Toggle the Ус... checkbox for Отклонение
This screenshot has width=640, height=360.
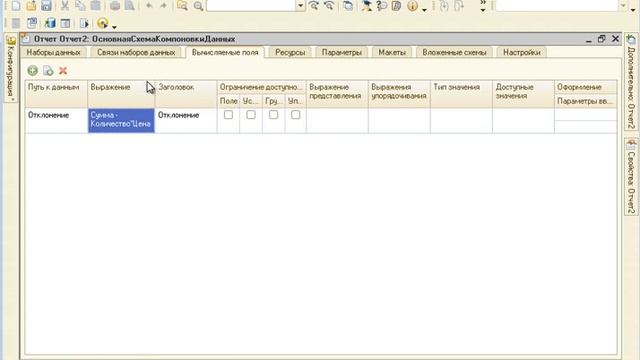coord(251,115)
